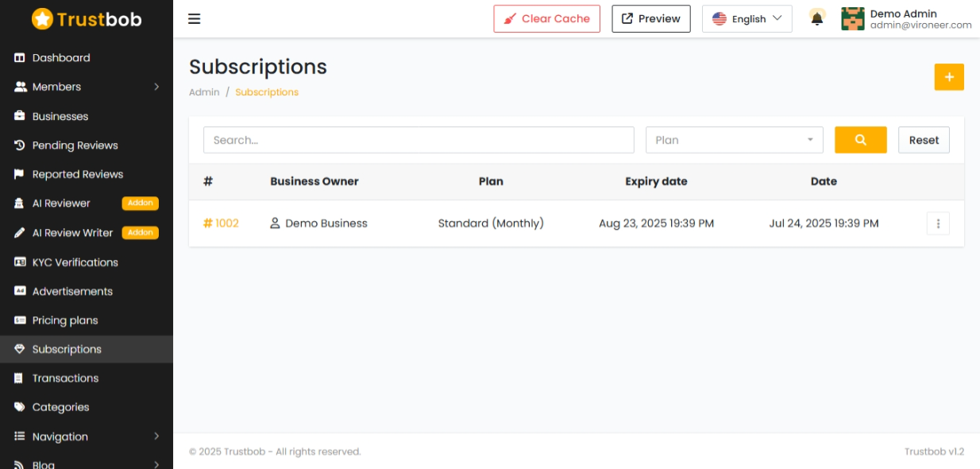Open subscription #1002 link
The image size is (980, 469).
[x=221, y=223]
